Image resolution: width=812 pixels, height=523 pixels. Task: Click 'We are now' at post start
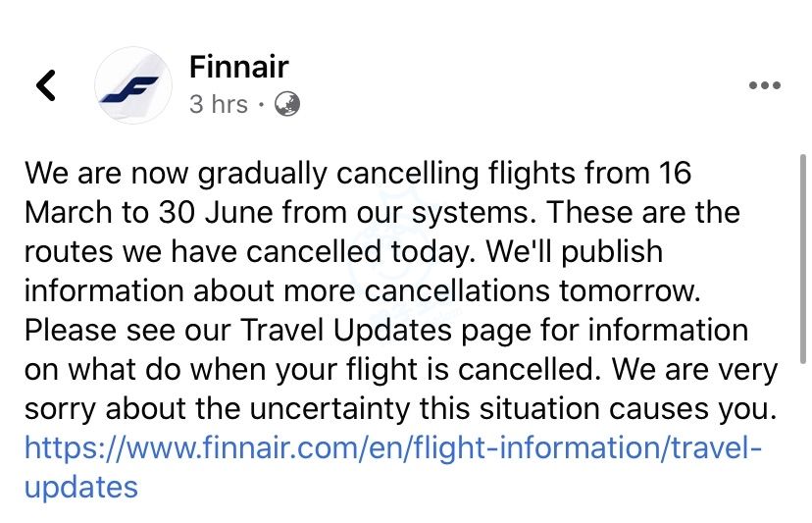point(107,173)
